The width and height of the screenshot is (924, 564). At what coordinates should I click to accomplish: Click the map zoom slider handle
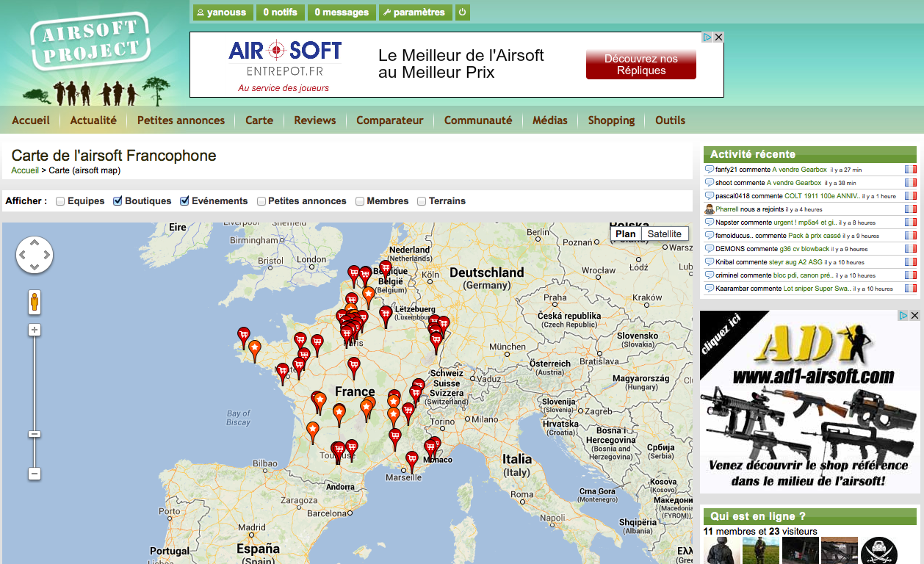tap(35, 434)
